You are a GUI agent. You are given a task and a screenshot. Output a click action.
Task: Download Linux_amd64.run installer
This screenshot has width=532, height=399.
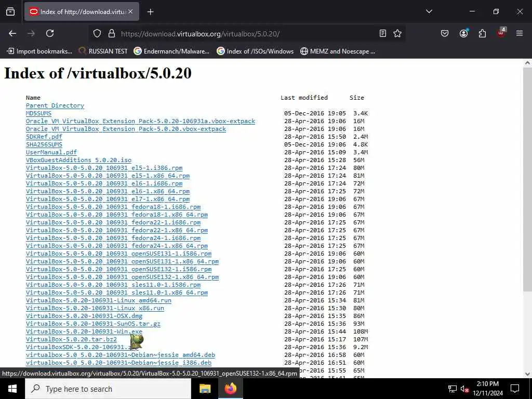coord(99,301)
